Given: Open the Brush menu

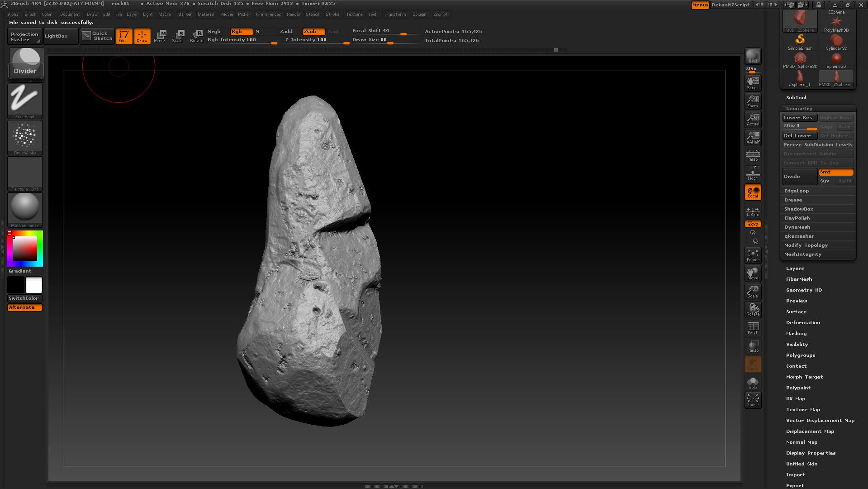Looking at the screenshot, I should [30, 14].
